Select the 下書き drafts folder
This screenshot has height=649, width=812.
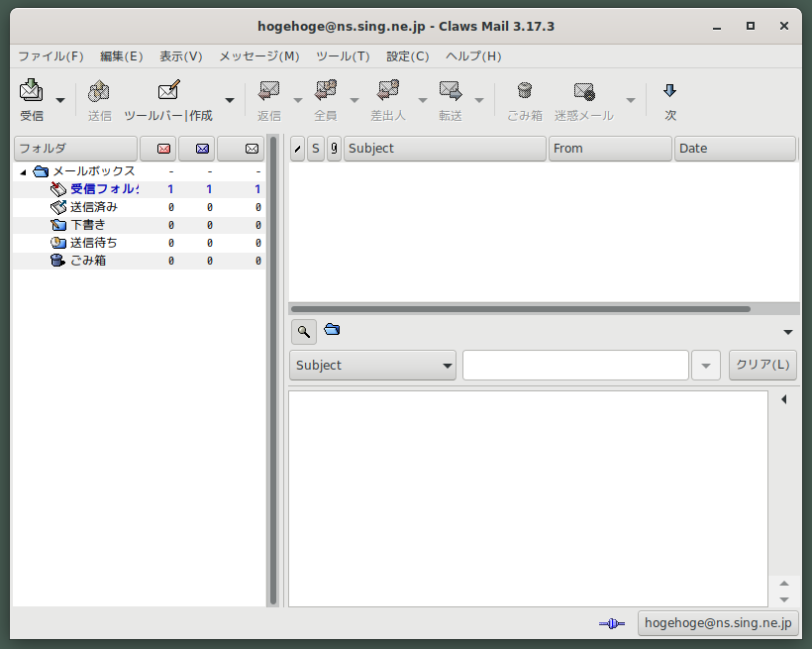pyautogui.click(x=139, y=225)
